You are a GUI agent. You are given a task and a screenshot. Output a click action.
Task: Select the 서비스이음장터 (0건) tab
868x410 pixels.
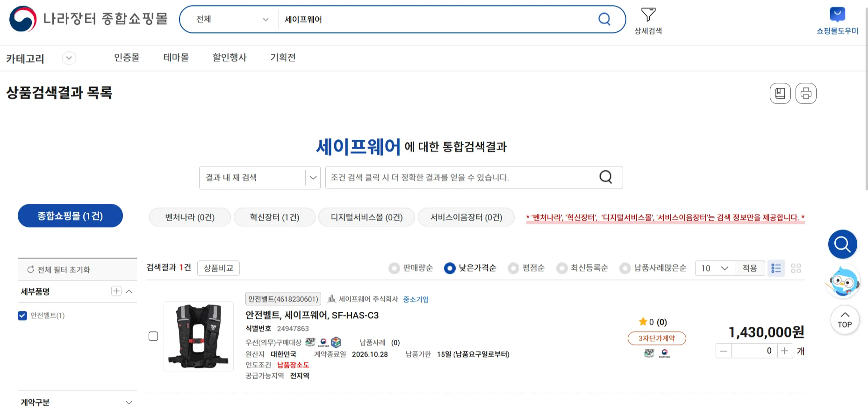466,217
